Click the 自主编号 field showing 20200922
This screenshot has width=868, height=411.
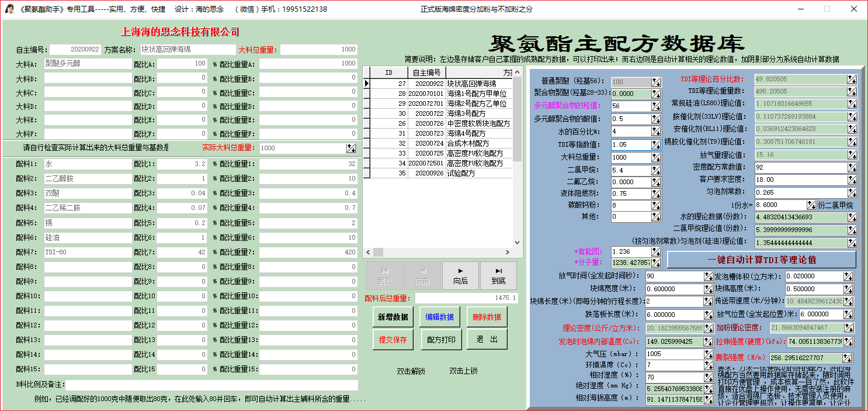coord(75,50)
